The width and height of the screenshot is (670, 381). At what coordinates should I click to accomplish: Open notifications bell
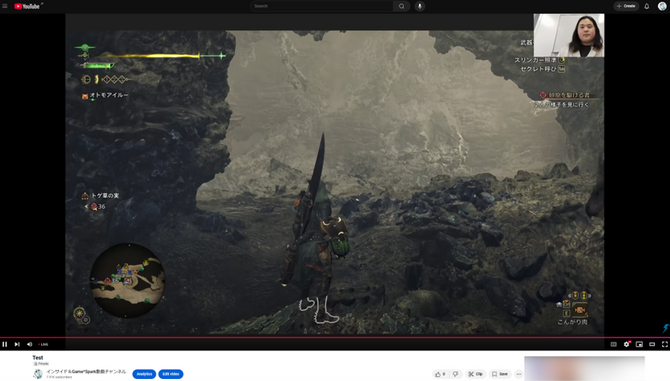click(x=646, y=6)
